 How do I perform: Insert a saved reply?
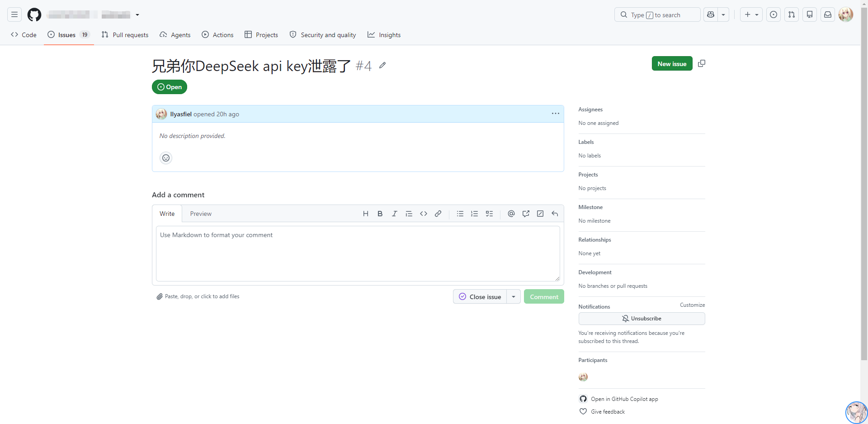pos(555,214)
